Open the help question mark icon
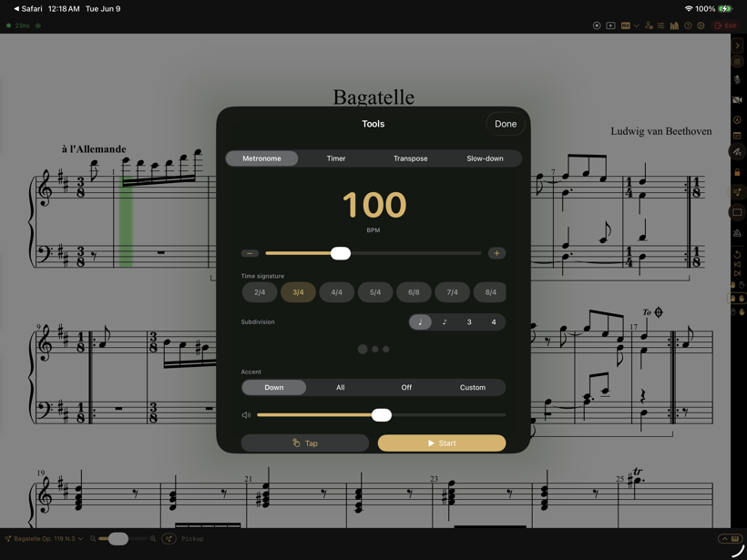Image resolution: width=747 pixels, height=560 pixels. click(688, 25)
